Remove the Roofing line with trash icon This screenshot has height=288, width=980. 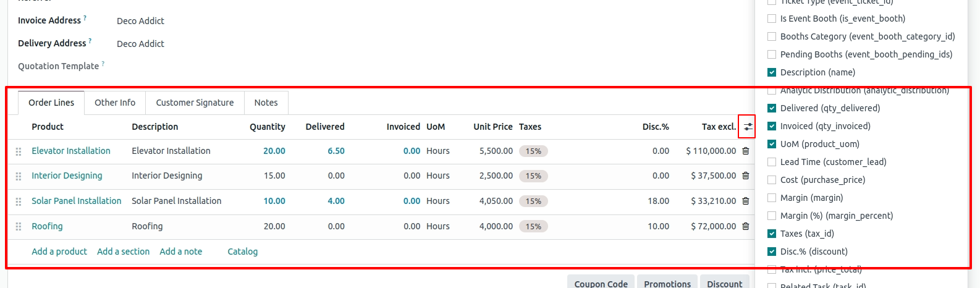click(x=746, y=226)
